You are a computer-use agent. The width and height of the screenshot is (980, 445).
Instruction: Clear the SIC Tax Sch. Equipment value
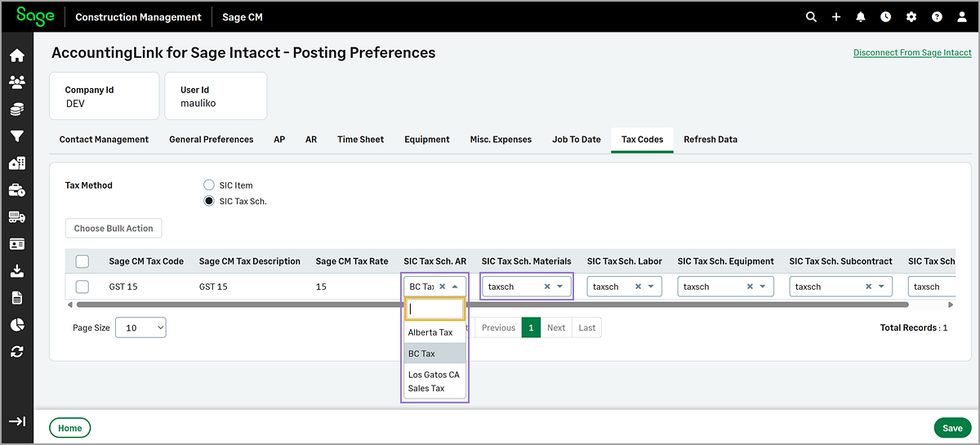[x=750, y=287]
